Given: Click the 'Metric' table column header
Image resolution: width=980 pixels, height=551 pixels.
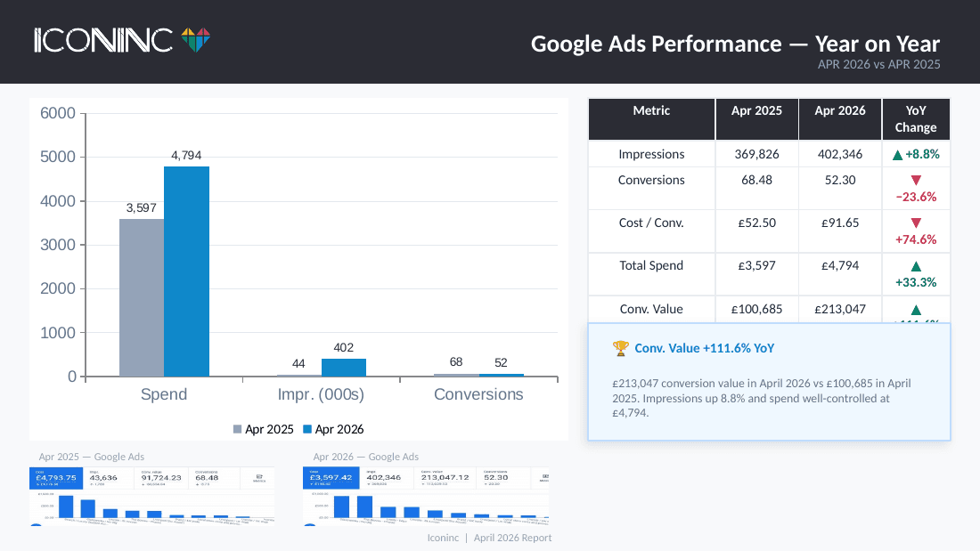Looking at the screenshot, I should [x=651, y=110].
